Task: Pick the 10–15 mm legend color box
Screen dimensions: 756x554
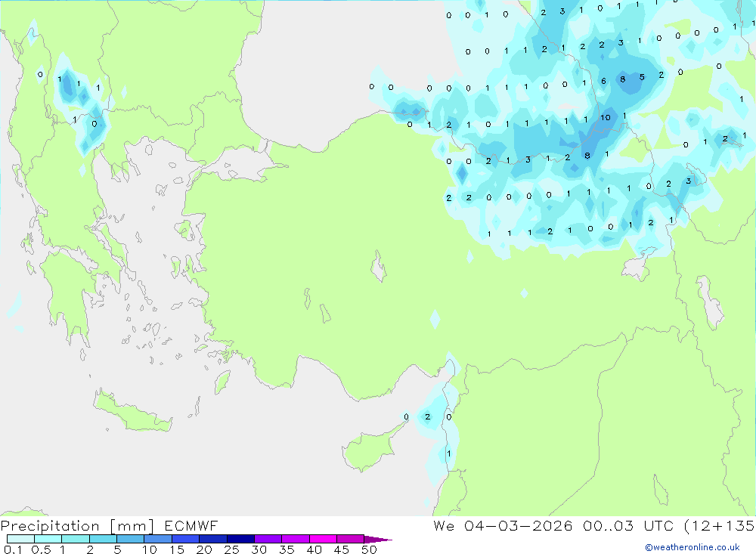Action: pos(158,539)
